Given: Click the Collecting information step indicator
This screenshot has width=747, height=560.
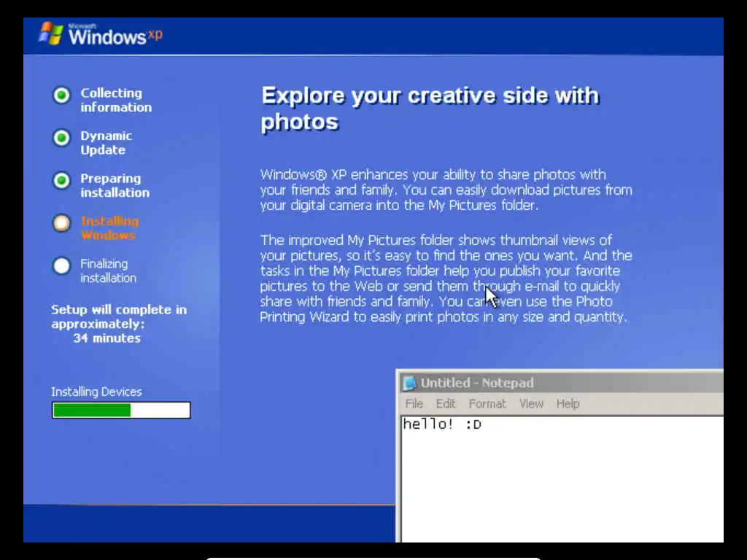Looking at the screenshot, I should pos(61,96).
